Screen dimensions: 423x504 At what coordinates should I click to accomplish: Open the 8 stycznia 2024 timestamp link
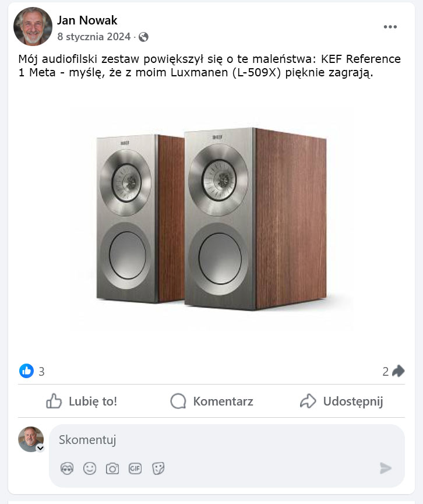pos(94,37)
